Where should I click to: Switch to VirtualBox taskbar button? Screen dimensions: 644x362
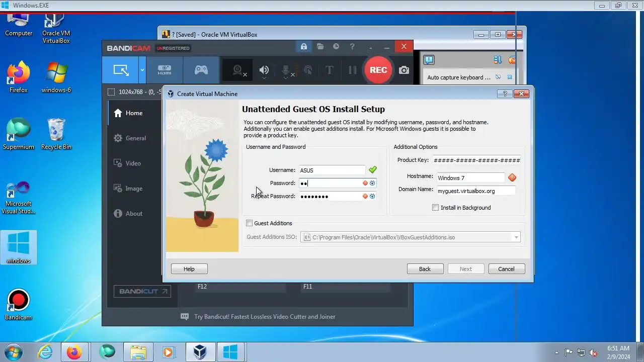pos(200,352)
